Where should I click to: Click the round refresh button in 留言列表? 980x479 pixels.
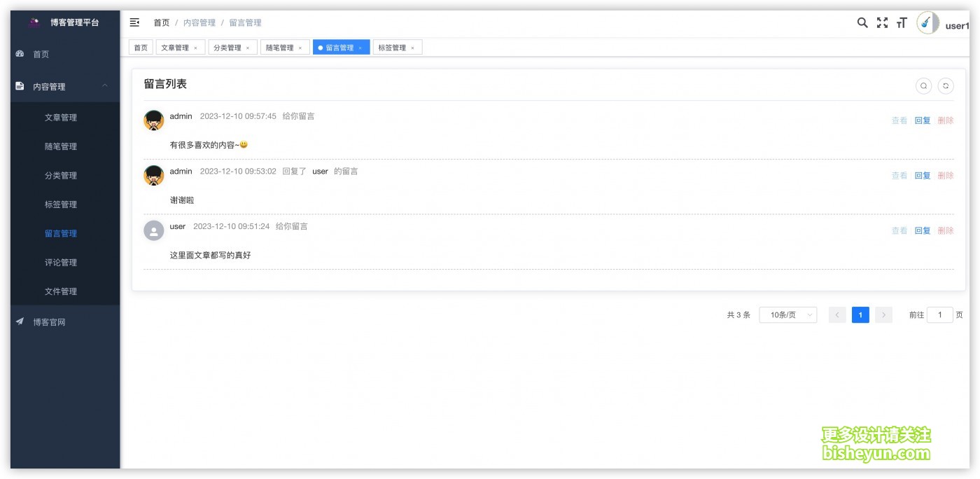point(946,85)
